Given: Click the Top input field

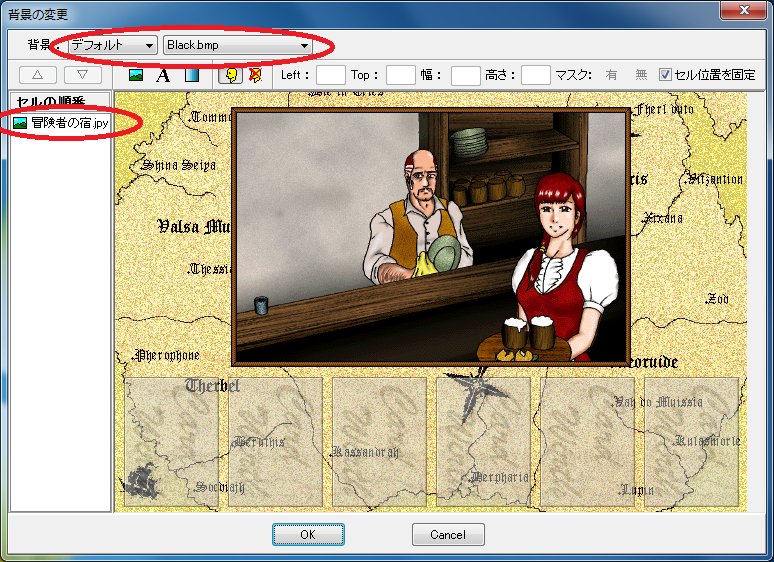Looking at the screenshot, I should coord(400,75).
